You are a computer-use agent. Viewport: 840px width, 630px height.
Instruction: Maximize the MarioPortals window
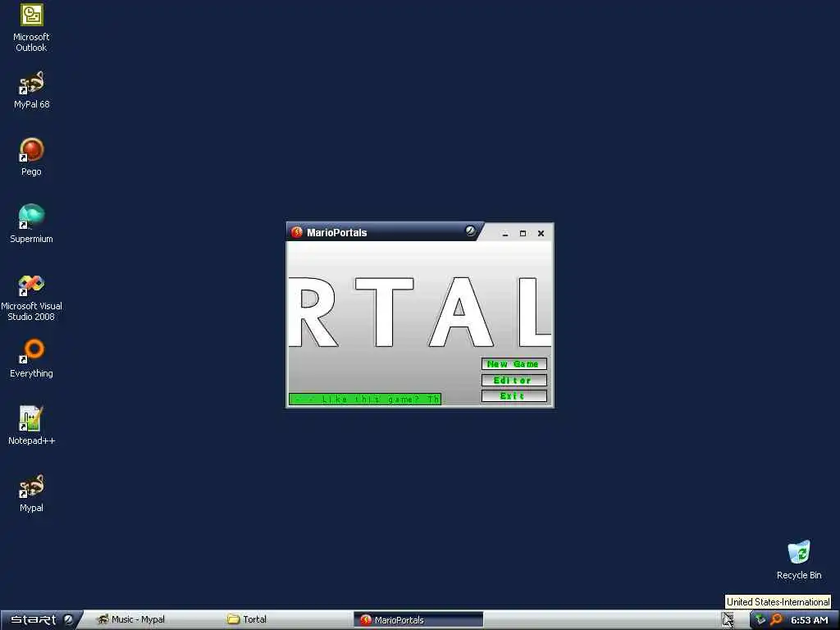point(523,234)
